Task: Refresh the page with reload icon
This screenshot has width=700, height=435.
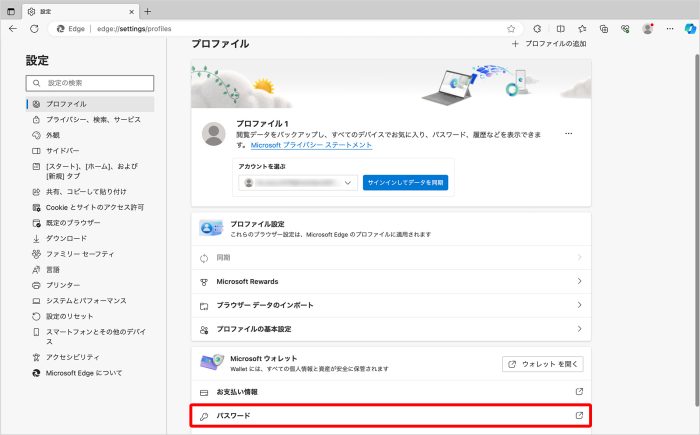Action: tap(34, 29)
